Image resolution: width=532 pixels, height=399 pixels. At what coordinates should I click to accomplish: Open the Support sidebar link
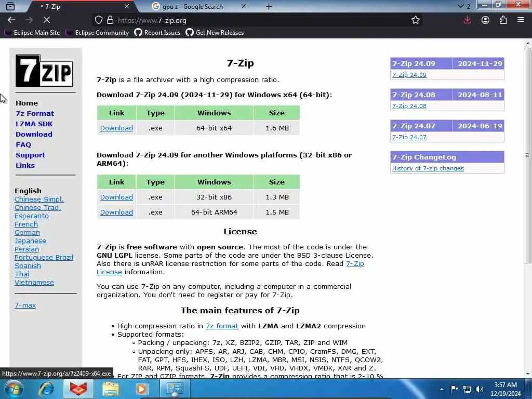(30, 155)
